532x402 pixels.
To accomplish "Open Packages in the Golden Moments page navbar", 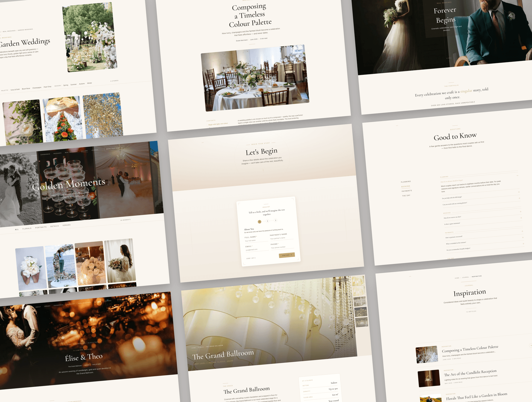I will pyautogui.click(x=58, y=153).
